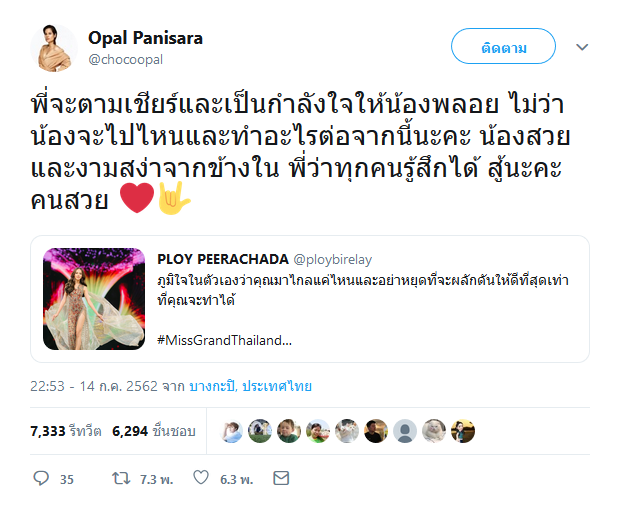Expand the tweet options chevron menu
The height and width of the screenshot is (513, 623).
(583, 47)
